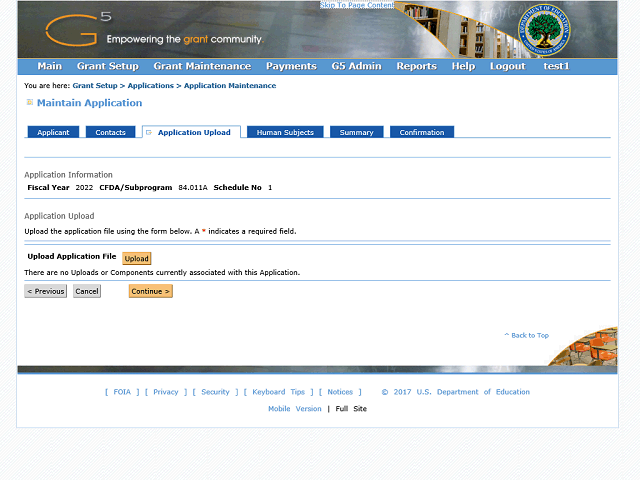Click Application Maintenance breadcrumb link

230,86
